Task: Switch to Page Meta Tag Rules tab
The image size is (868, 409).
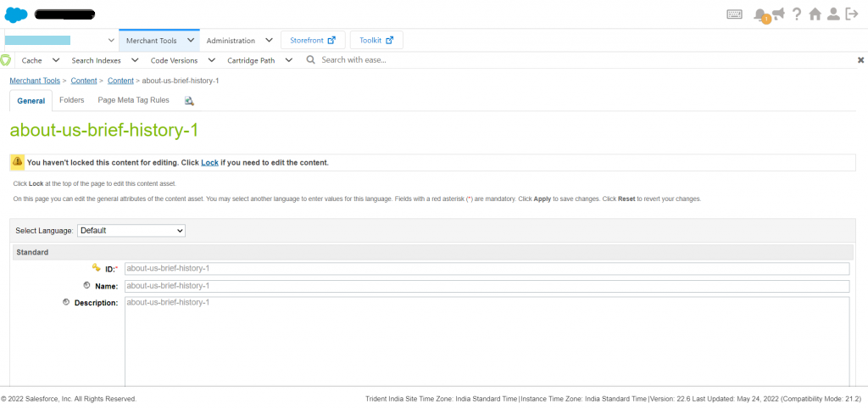Action: tap(133, 100)
